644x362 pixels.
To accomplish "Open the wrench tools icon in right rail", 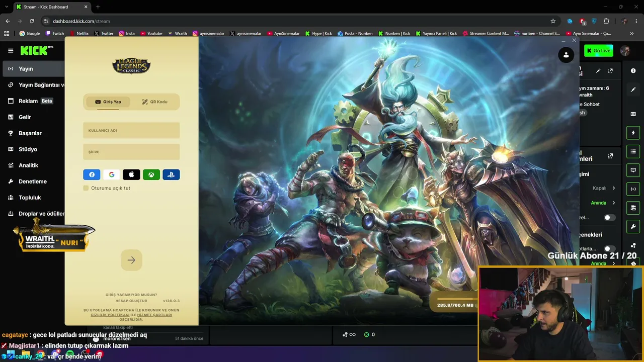I will click(x=633, y=227).
